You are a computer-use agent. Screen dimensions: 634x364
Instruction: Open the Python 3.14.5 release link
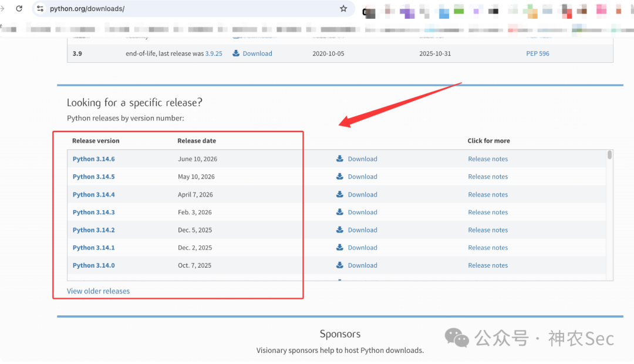[x=94, y=177]
